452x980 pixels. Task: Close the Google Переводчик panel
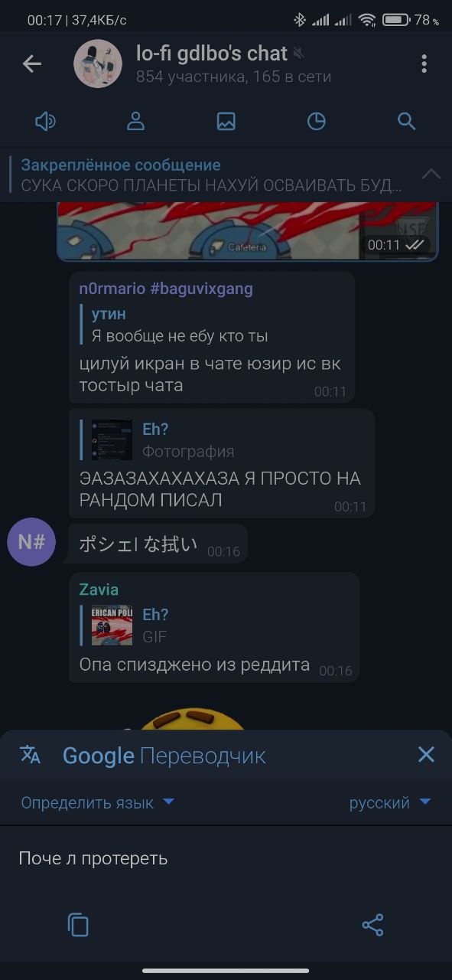tap(426, 755)
